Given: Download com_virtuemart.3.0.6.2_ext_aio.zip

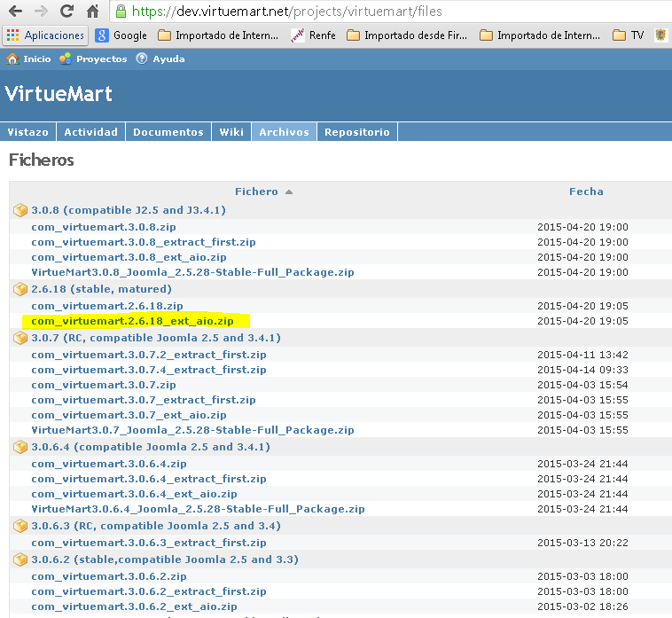Looking at the screenshot, I should click(134, 606).
